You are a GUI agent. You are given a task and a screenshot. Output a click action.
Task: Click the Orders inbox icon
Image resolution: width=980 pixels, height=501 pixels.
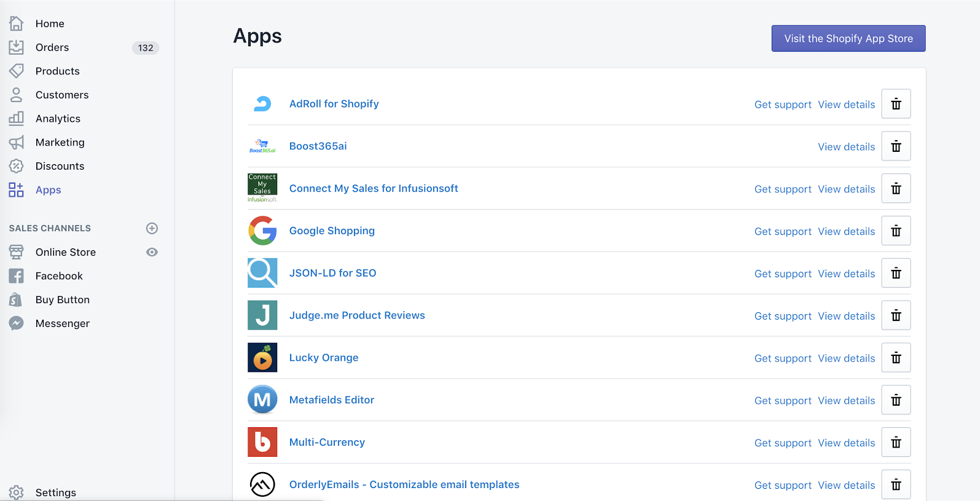click(17, 47)
